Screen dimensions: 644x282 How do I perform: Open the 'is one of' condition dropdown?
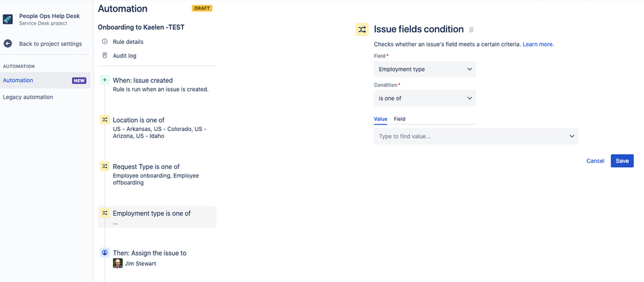tap(425, 99)
